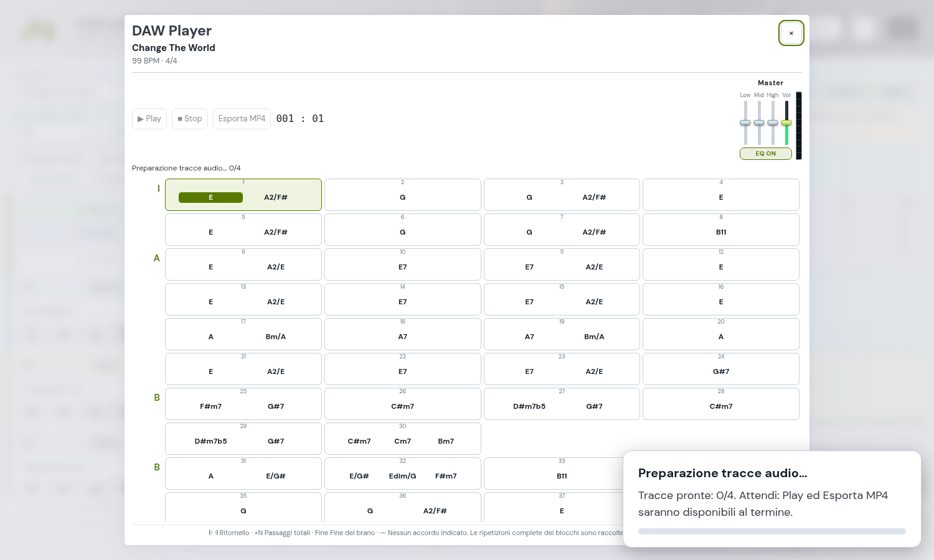Adjust the High EQ slider handle
The image size is (934, 560).
point(773,123)
